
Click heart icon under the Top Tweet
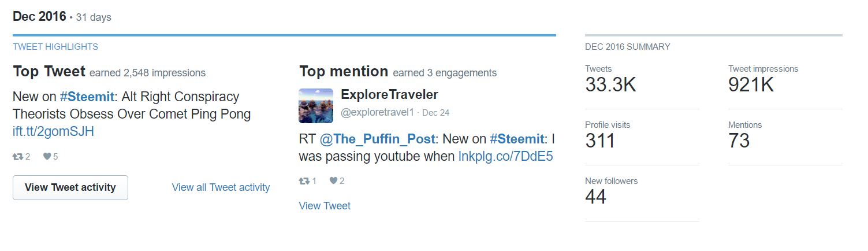[x=47, y=157]
